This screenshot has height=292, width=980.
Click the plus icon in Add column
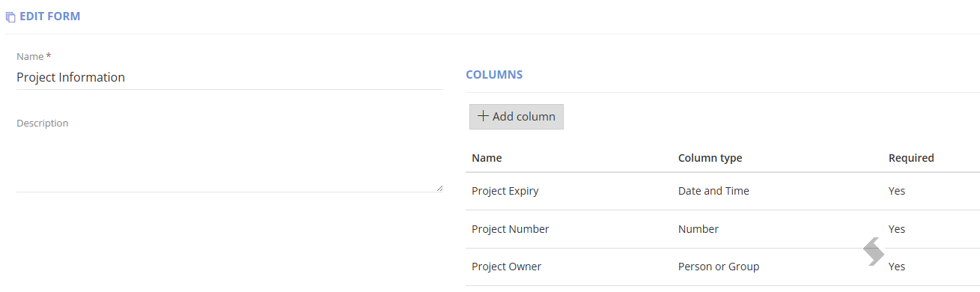pos(483,116)
